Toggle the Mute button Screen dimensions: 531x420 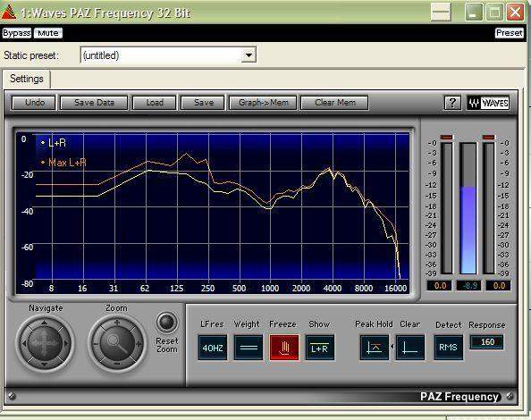pyautogui.click(x=47, y=33)
